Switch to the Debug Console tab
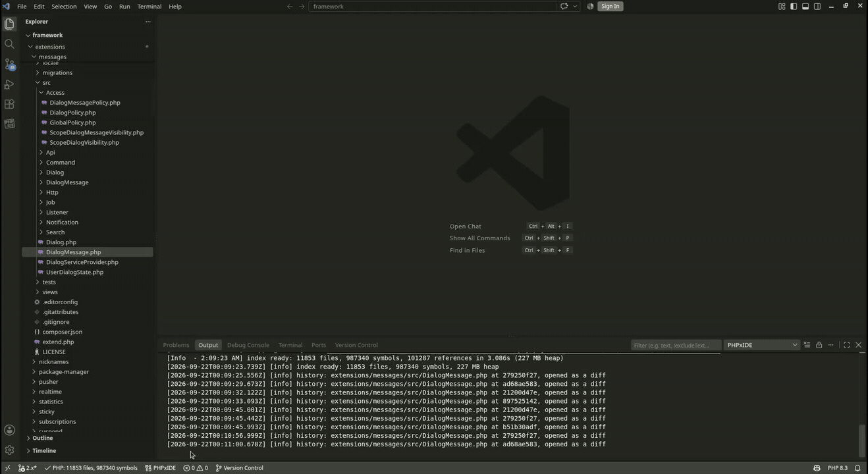 pos(248,345)
